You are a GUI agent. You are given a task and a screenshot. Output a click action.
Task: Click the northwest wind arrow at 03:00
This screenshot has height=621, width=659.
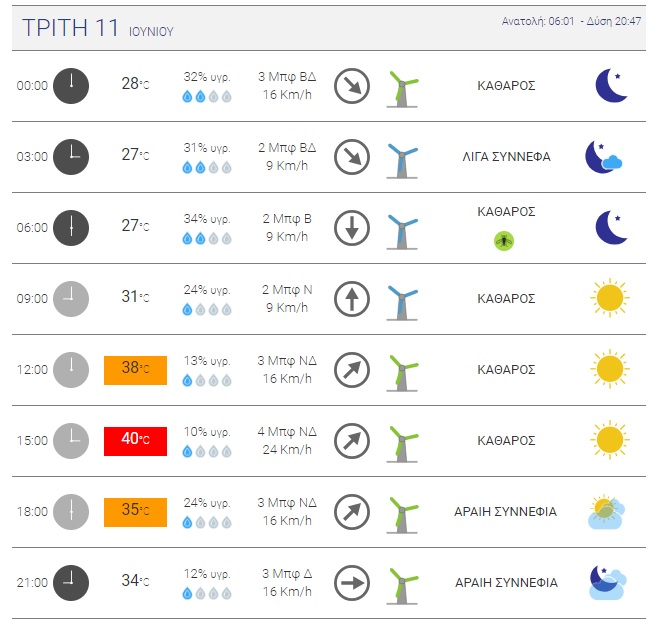point(352,157)
